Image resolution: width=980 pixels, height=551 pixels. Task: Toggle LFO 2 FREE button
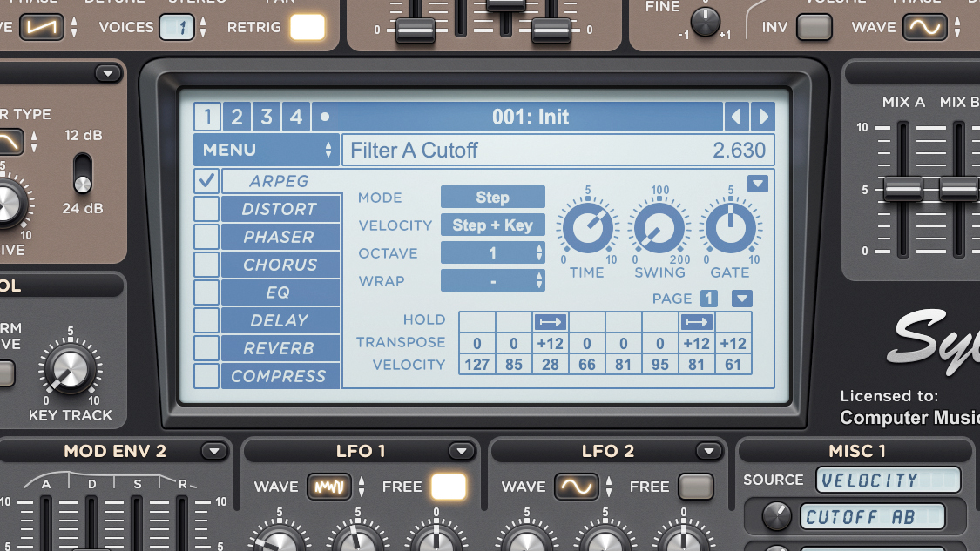pyautogui.click(x=696, y=487)
